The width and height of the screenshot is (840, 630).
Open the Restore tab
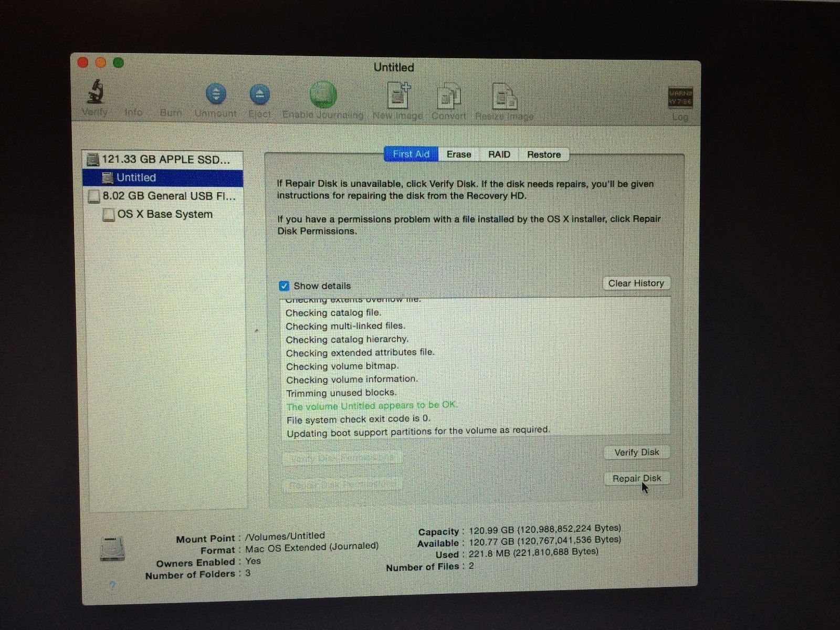click(x=544, y=155)
